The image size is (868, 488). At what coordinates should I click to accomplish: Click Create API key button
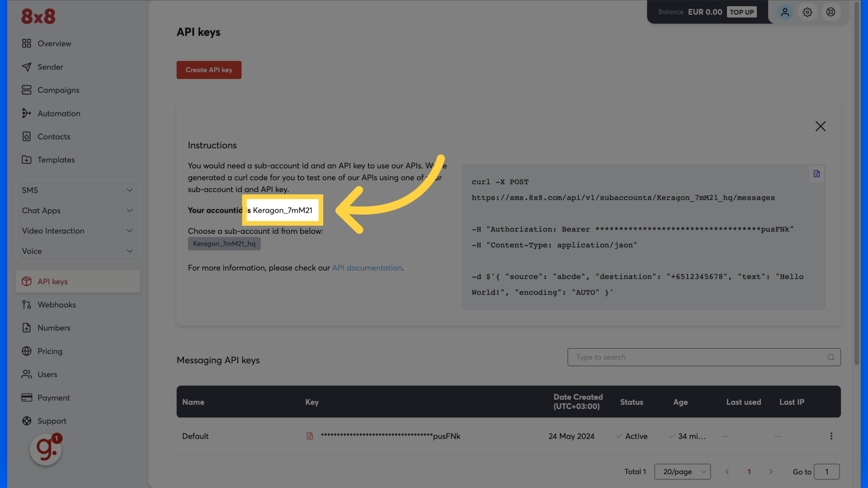pos(209,70)
